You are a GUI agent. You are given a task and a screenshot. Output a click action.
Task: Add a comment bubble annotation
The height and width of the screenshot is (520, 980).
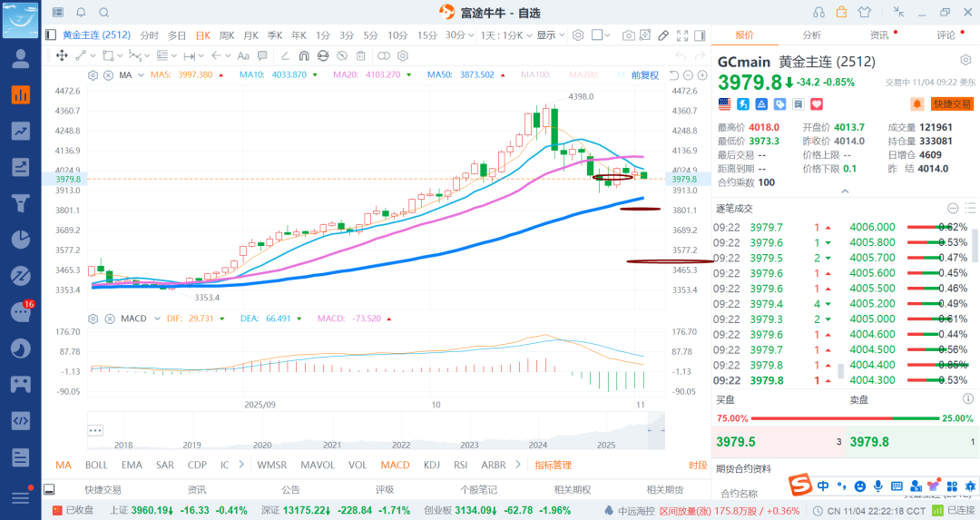point(262,55)
